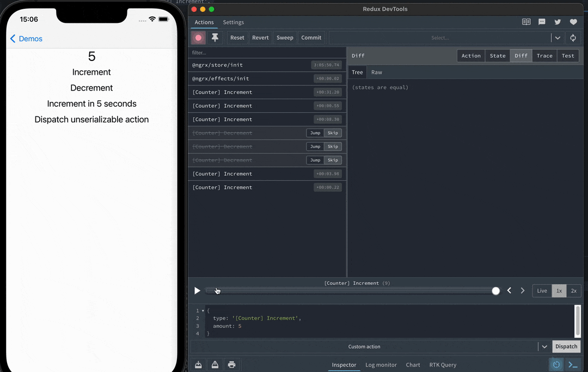Open the documentation book icon
The height and width of the screenshot is (372, 588).
coord(526,22)
